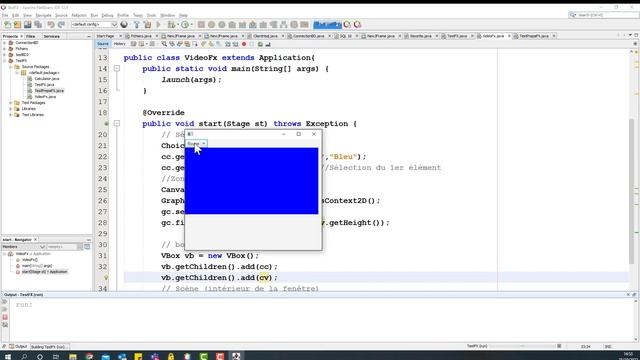Open the color ChoiceBox in the JavaFX window

pos(196,144)
